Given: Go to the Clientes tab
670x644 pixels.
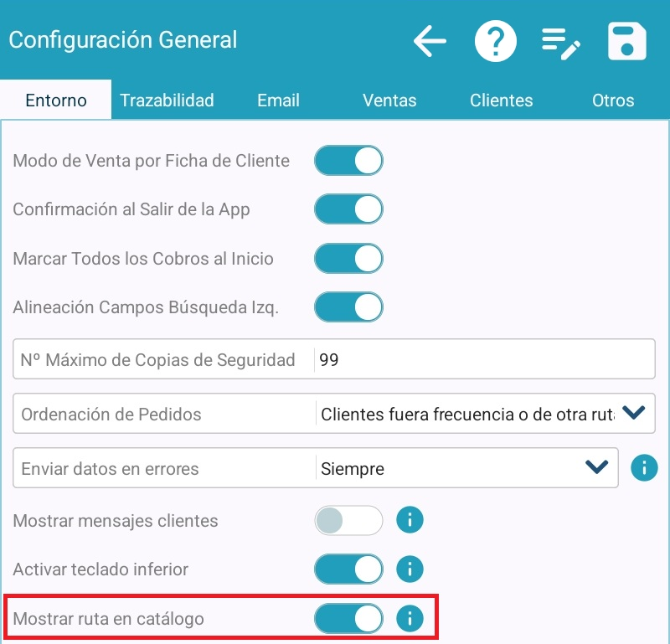Looking at the screenshot, I should [x=501, y=100].
